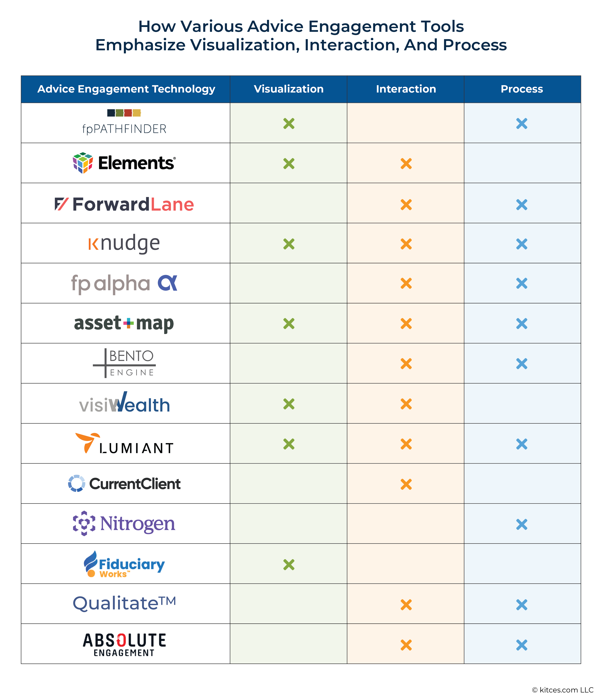Select the Nitrogen logo
This screenshot has width=602, height=700.
124,523
